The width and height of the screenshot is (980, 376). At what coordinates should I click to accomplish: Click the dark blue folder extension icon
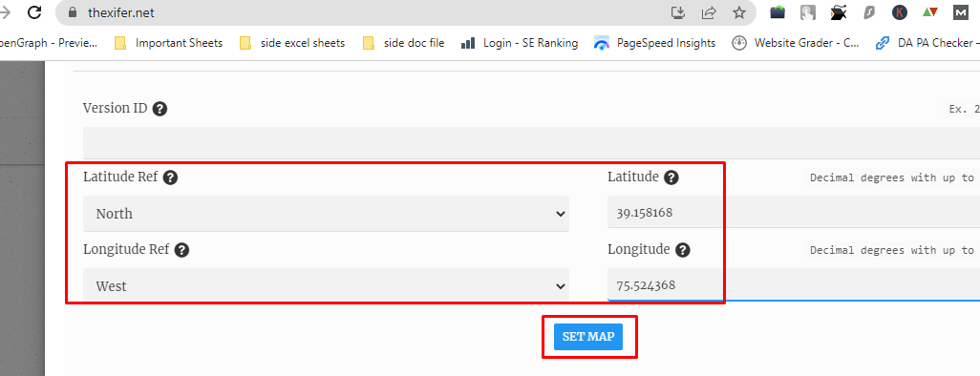click(x=778, y=12)
